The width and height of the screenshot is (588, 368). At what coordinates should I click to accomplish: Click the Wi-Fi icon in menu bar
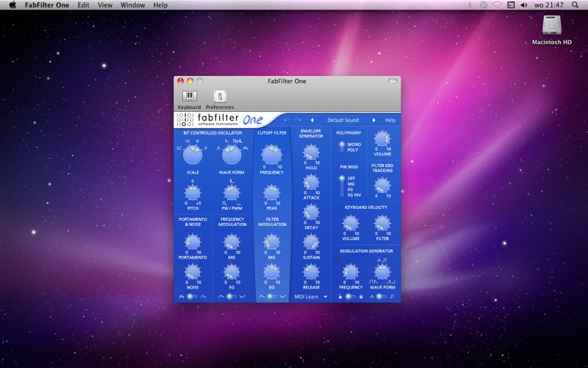pos(498,5)
